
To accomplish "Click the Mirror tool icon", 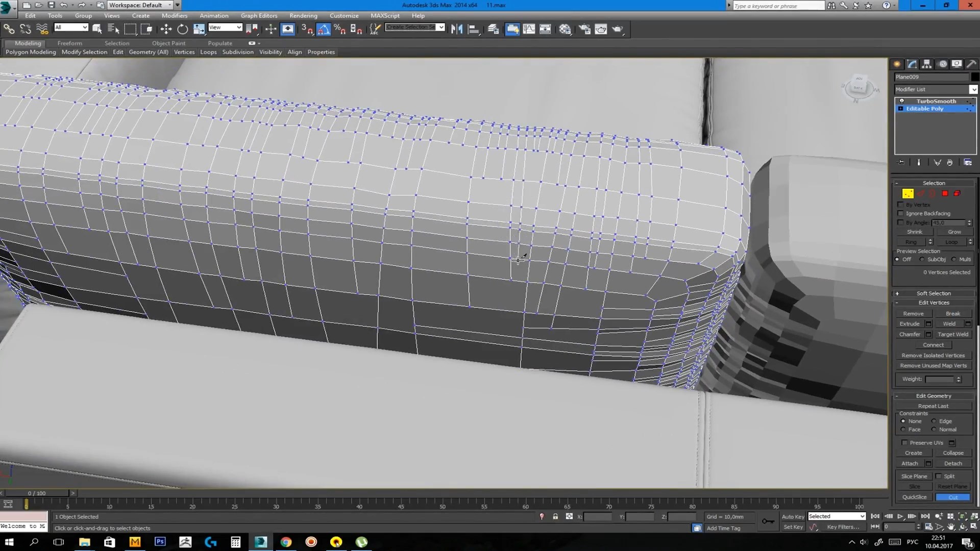I will (x=457, y=29).
